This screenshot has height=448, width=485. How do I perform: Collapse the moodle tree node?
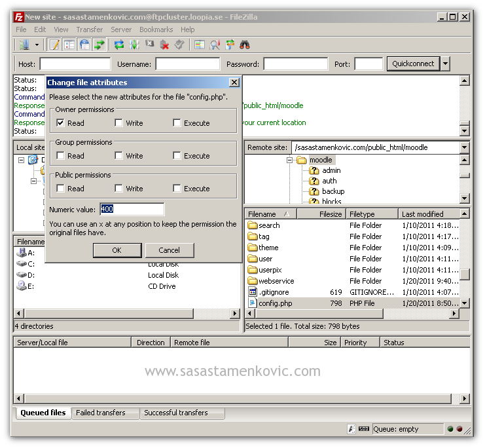[x=289, y=160]
